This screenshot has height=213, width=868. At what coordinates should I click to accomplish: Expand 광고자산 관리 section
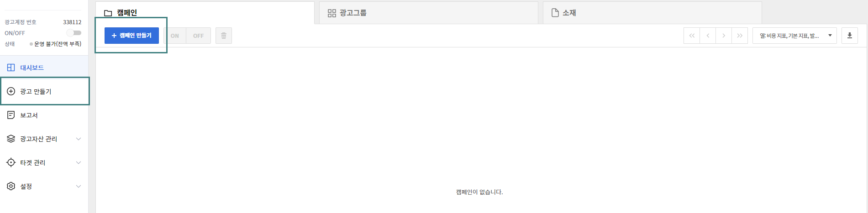pyautogui.click(x=44, y=139)
